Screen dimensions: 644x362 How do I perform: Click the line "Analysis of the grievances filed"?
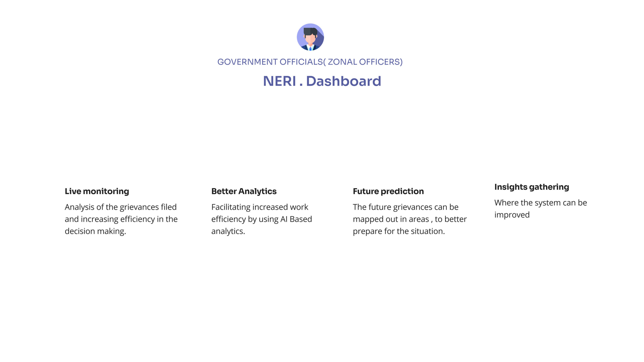[120, 207]
